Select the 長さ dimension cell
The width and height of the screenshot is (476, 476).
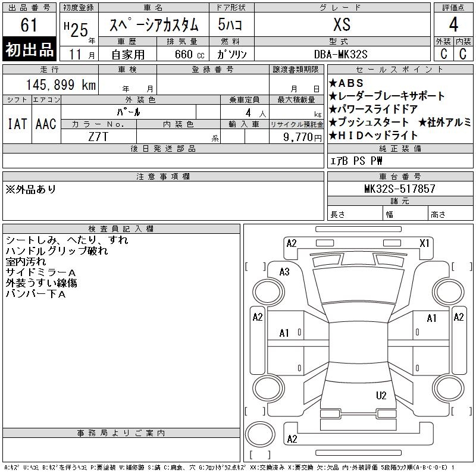(x=355, y=213)
